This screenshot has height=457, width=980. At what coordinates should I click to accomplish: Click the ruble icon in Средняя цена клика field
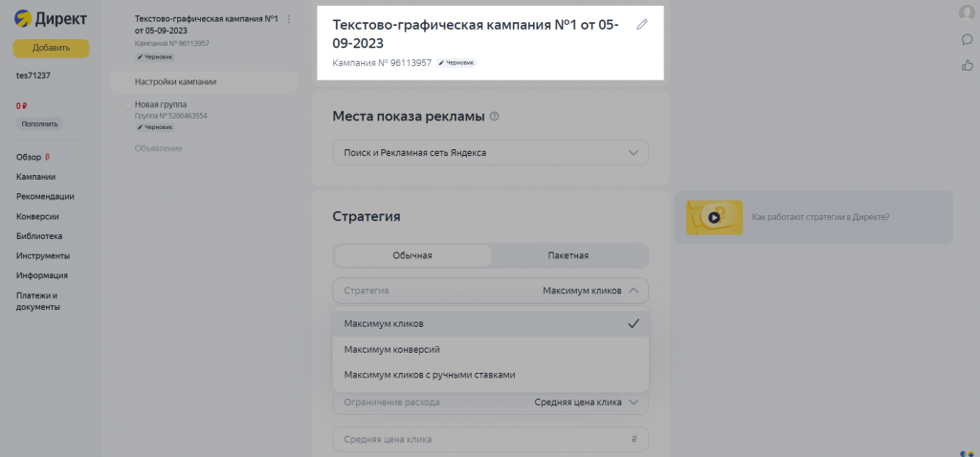tap(635, 440)
